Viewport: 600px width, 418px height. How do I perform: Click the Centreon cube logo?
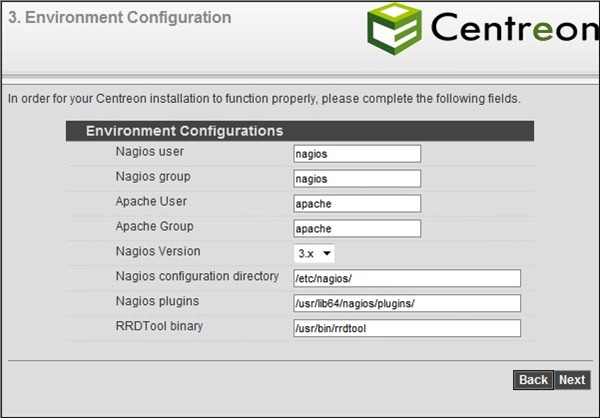(395, 29)
